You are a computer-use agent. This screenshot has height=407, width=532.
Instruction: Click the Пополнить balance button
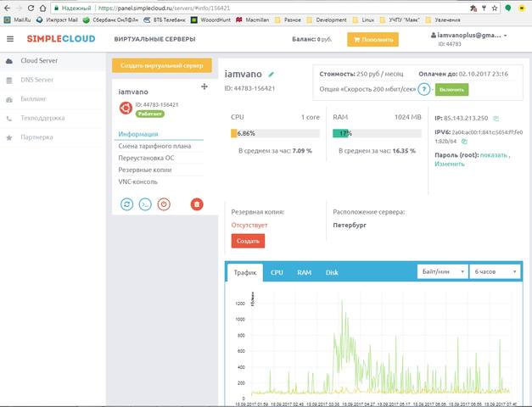pos(372,39)
